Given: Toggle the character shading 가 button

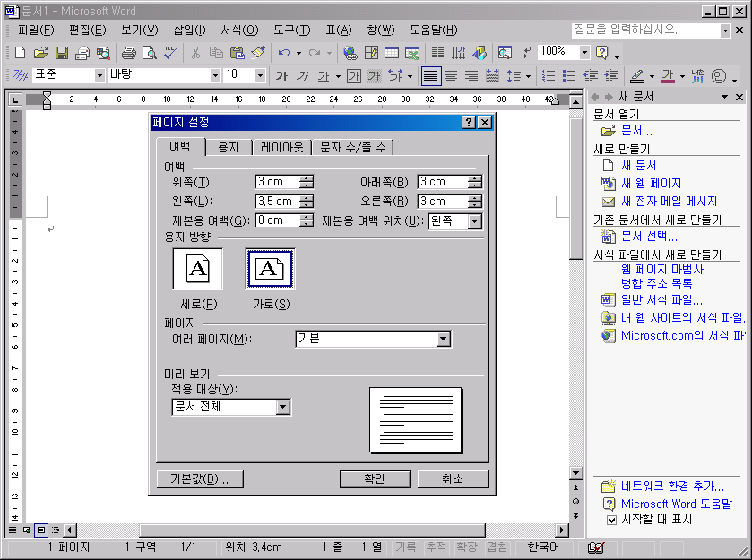Looking at the screenshot, I should [374, 76].
